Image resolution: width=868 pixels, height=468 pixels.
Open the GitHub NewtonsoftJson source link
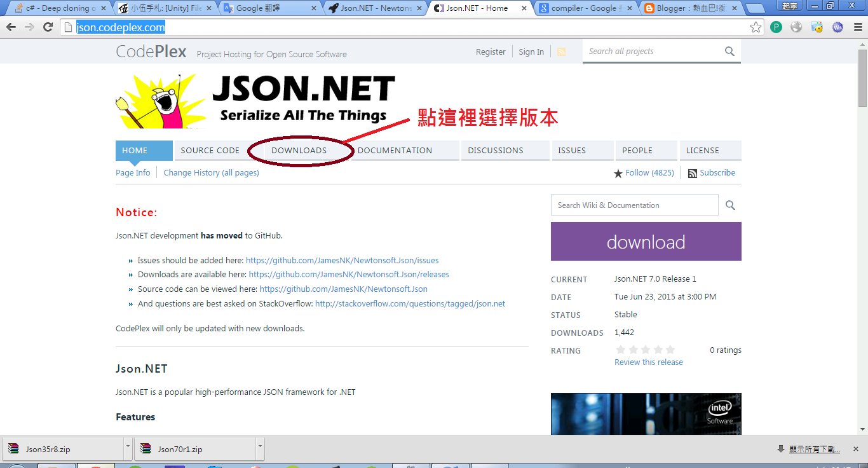pos(344,289)
